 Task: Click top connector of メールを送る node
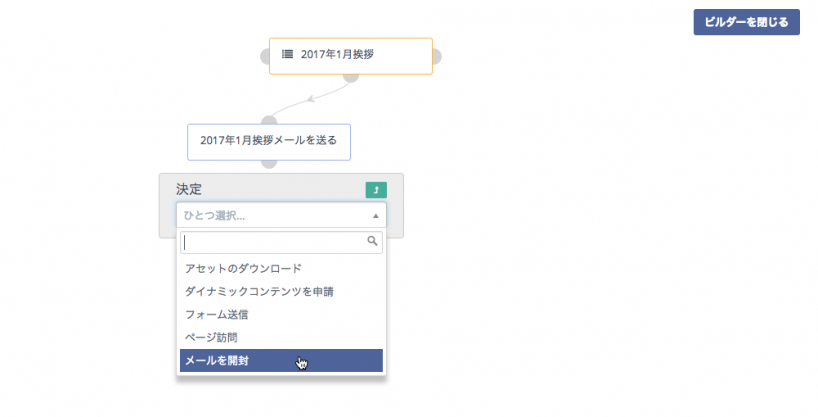coord(268,121)
